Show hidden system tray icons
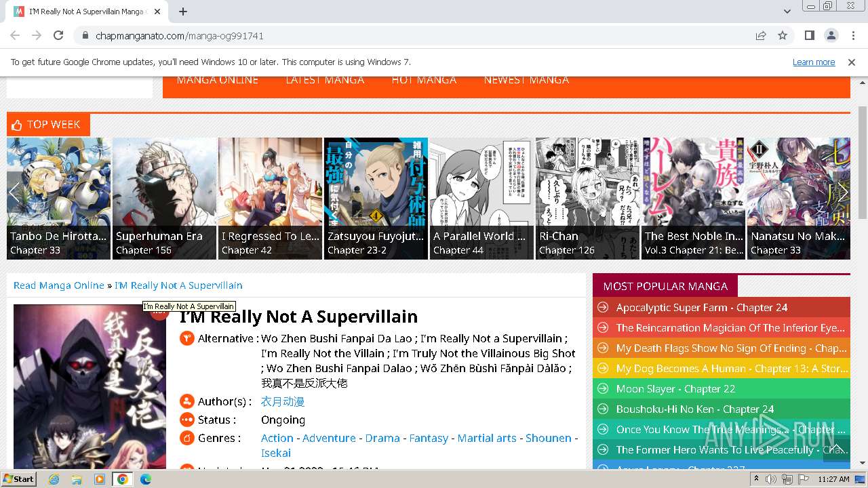868x488 pixels. click(x=756, y=479)
